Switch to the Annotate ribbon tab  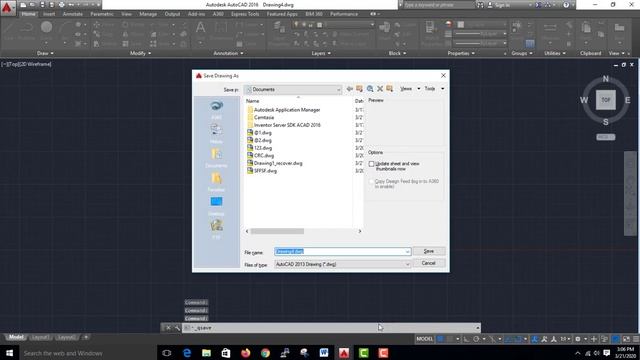[x=73, y=14]
